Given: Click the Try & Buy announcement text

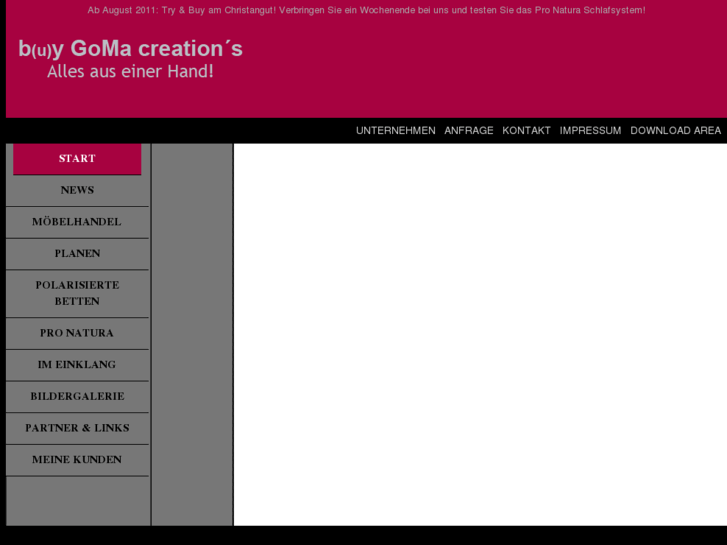Looking at the screenshot, I should (366, 10).
